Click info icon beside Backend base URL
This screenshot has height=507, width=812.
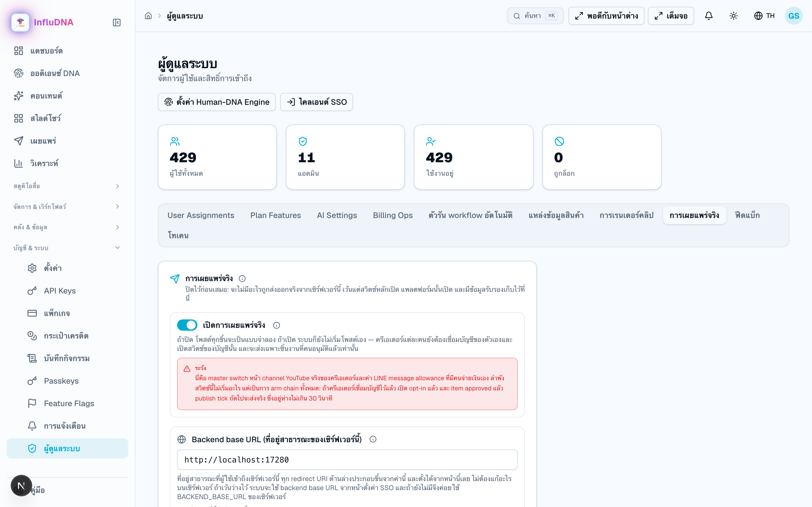pos(373,439)
